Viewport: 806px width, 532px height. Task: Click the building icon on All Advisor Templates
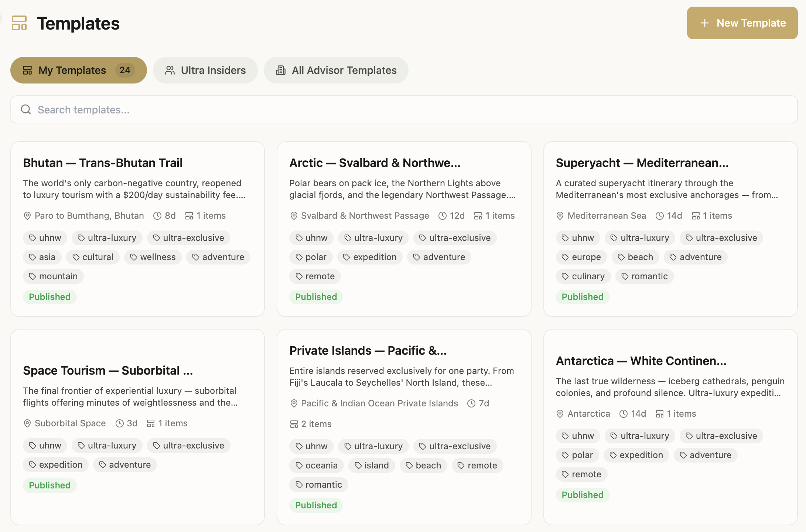click(x=281, y=70)
